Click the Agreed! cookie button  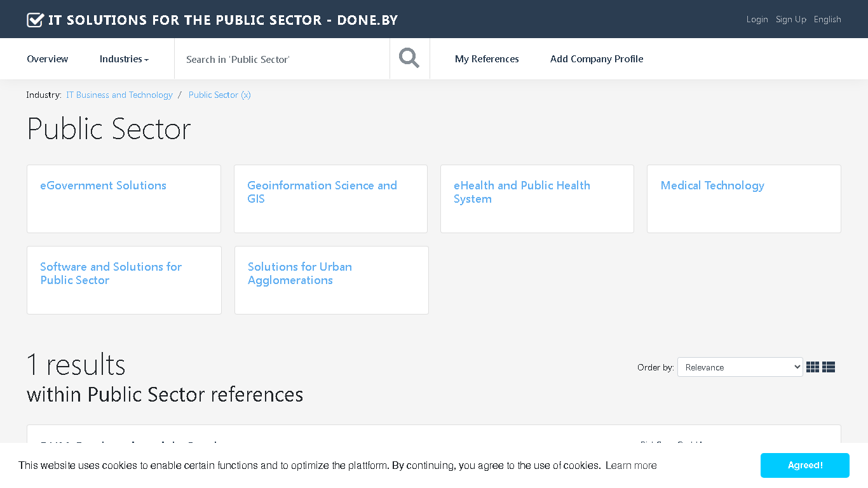click(805, 466)
